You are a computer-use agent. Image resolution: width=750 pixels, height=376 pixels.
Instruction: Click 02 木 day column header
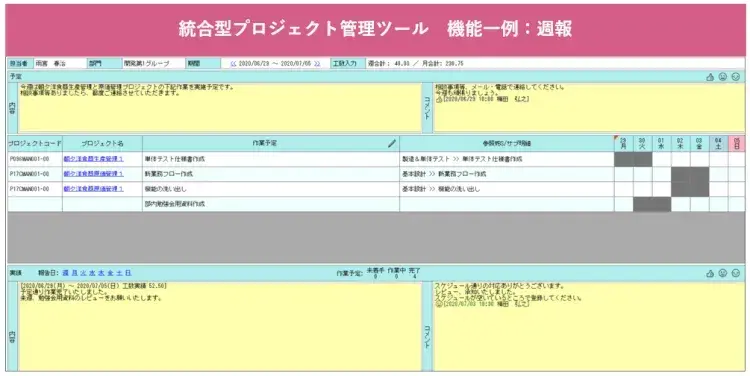680,144
